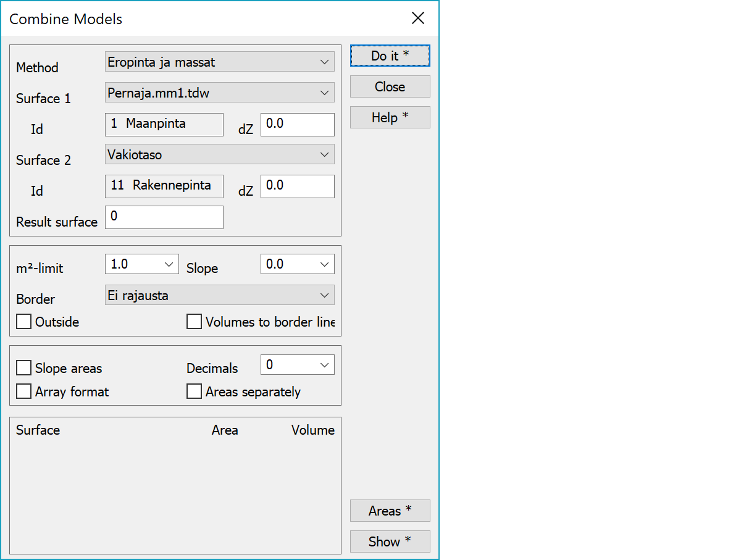Enable the Outside checkbox
The height and width of the screenshot is (560, 741).
click(x=24, y=322)
